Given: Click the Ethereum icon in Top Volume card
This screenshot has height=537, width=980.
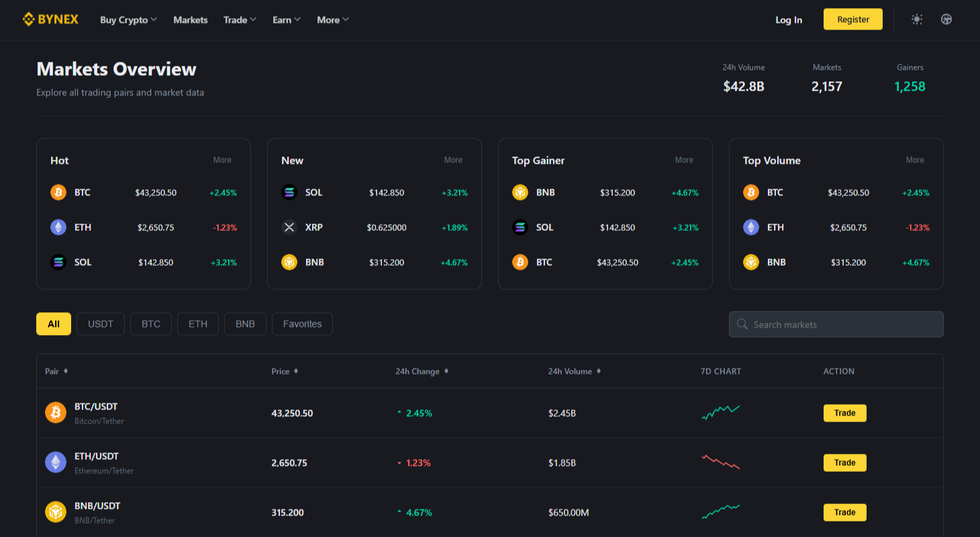Looking at the screenshot, I should pyautogui.click(x=751, y=228).
